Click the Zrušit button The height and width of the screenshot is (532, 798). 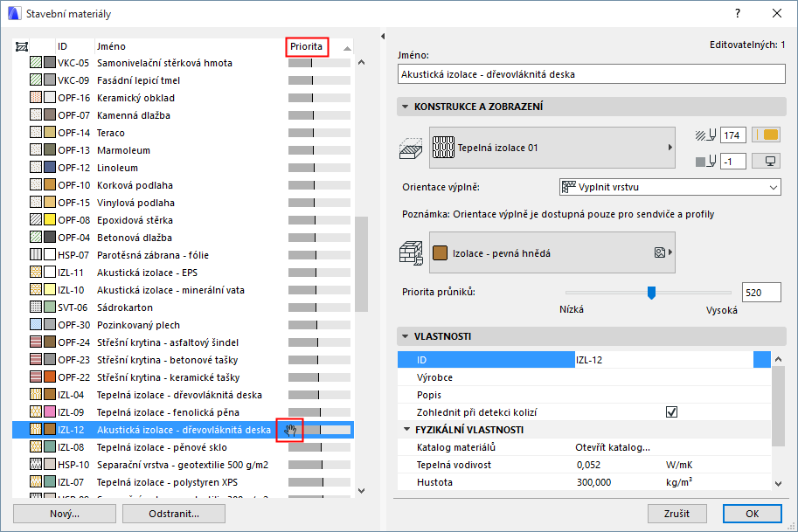click(677, 514)
